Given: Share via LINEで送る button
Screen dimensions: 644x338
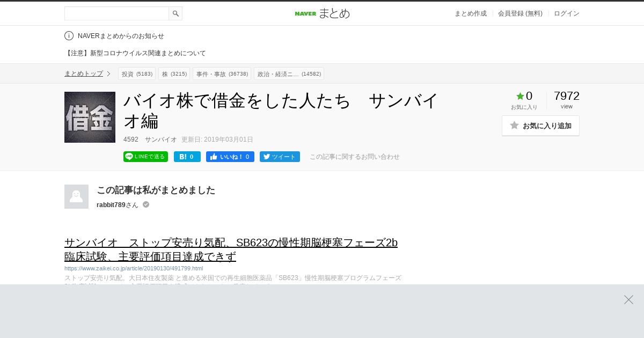Looking at the screenshot, I should tap(145, 157).
